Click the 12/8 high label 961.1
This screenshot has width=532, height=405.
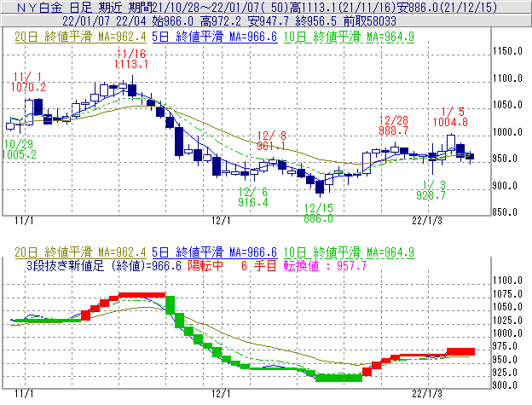tap(271, 146)
